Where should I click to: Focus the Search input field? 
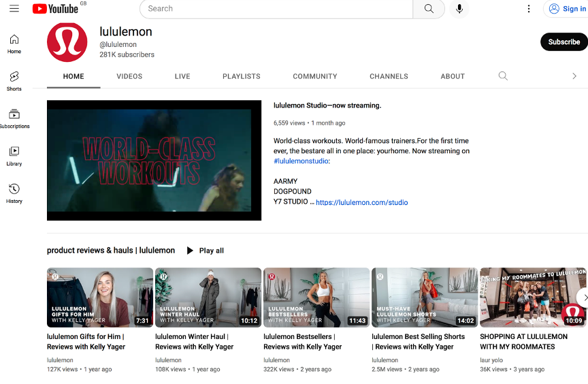276,9
